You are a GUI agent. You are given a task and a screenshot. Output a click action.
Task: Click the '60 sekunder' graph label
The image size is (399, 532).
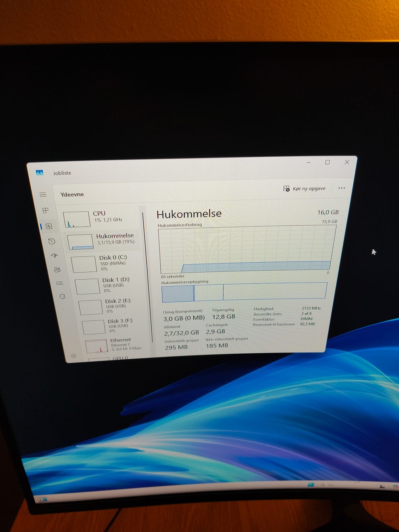coord(172,276)
